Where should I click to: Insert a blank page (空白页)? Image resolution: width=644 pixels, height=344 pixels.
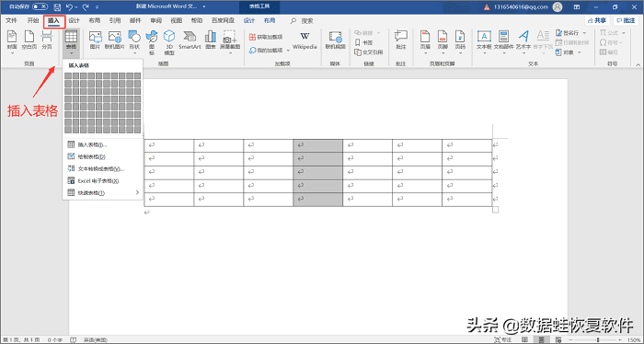pyautogui.click(x=29, y=40)
